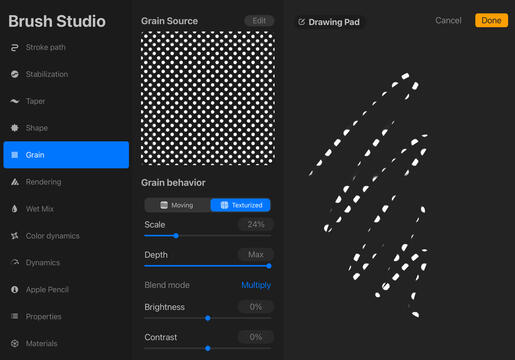Go to the Shape section
Image resolution: width=515 pixels, height=360 pixels.
[66, 128]
